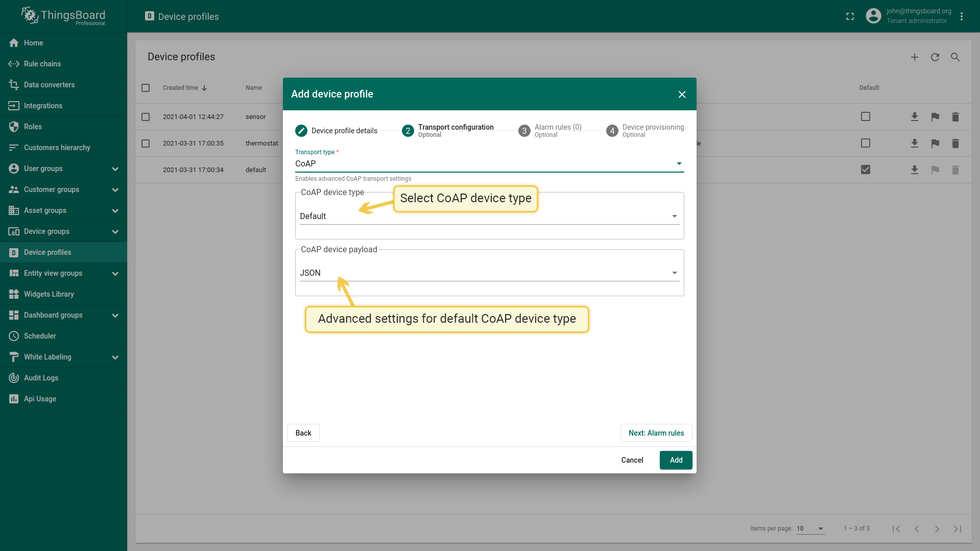Image resolution: width=980 pixels, height=551 pixels.
Task: Go to the last page of results
Action: 958,529
